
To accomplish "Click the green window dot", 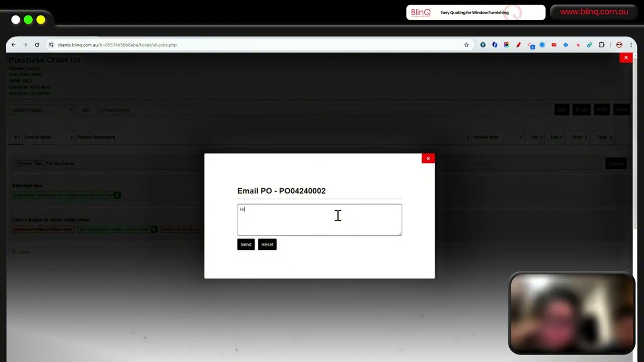I will point(28,20).
